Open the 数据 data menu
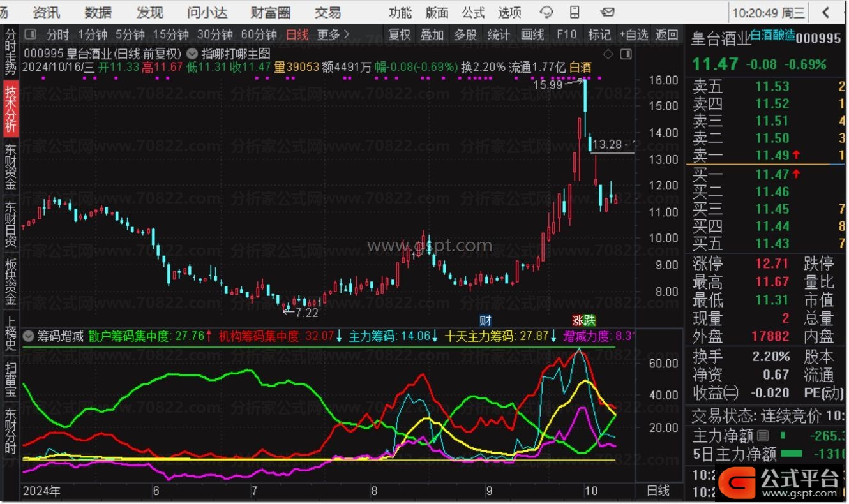This screenshot has height=504, width=849. [98, 12]
